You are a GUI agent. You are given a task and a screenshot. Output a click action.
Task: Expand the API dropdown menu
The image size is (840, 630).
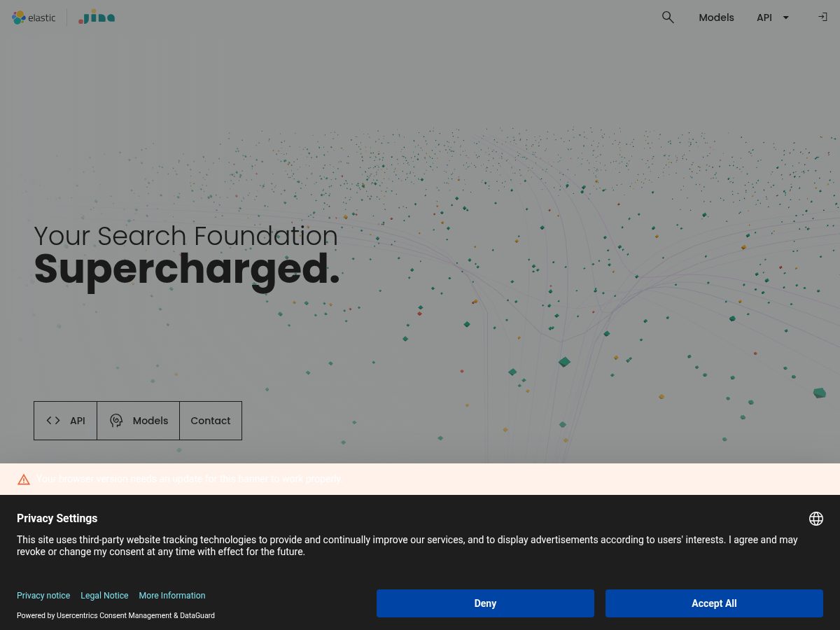pos(773,17)
